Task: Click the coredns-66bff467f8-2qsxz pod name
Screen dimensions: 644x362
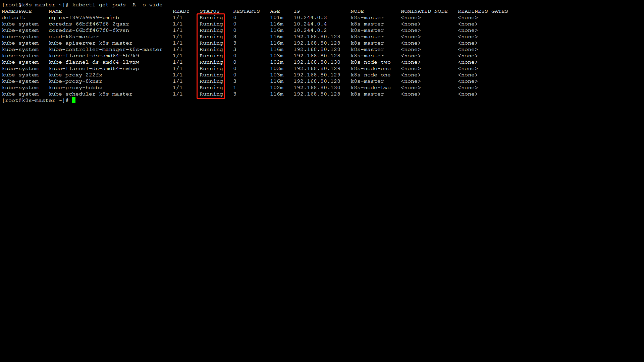Action: tap(89, 24)
